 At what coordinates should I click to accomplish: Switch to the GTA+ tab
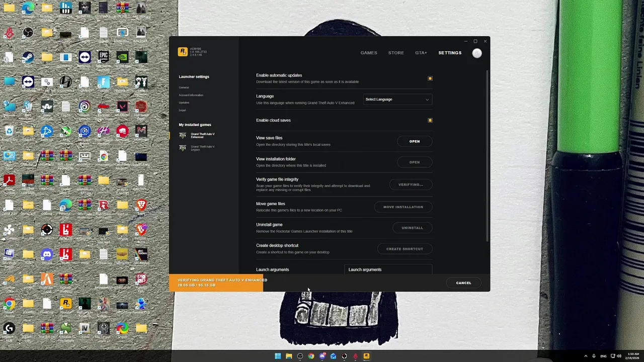pos(421,53)
